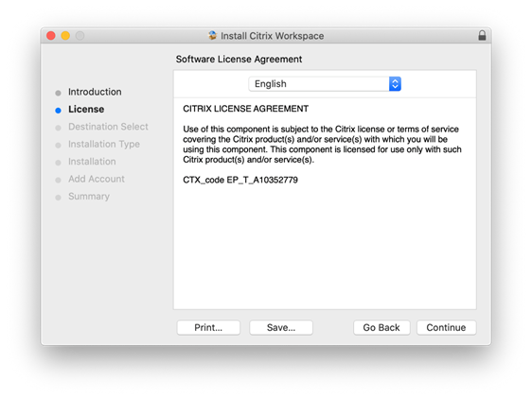532x399 pixels.
Task: Click the CTX_code line in license text
Action: click(240, 180)
